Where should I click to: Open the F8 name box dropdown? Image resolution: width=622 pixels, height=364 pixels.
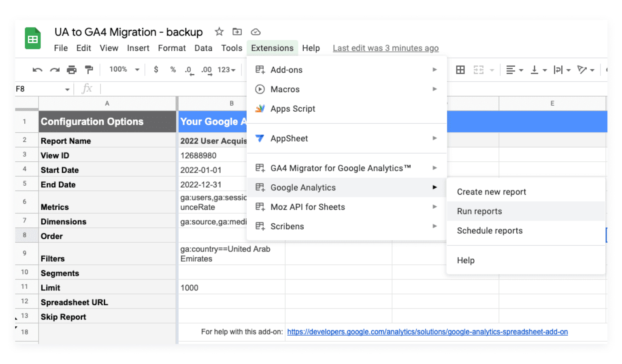[67, 89]
